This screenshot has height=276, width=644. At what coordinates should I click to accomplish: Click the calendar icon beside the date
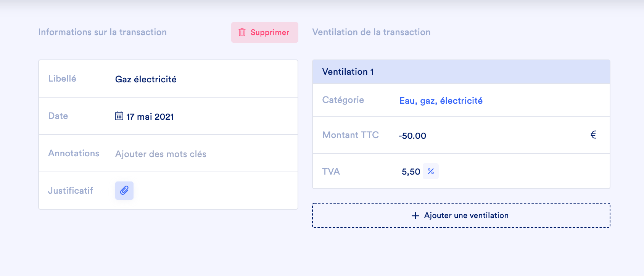pyautogui.click(x=119, y=116)
